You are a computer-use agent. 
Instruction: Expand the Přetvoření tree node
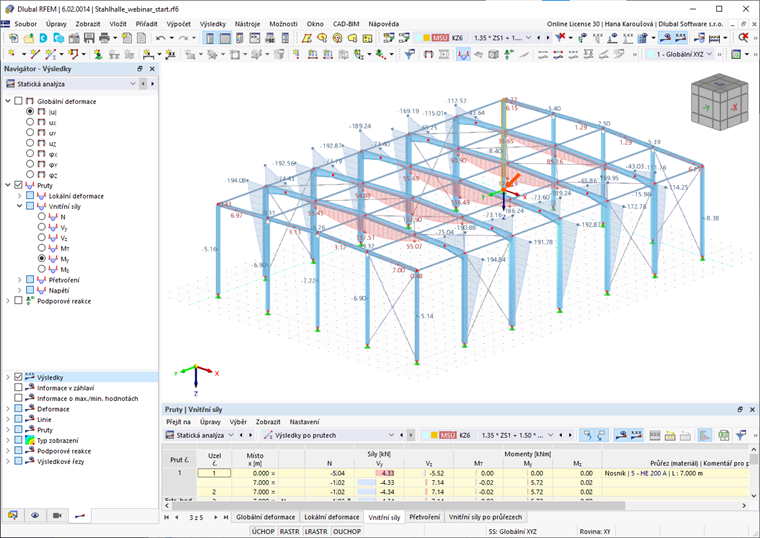(19, 280)
